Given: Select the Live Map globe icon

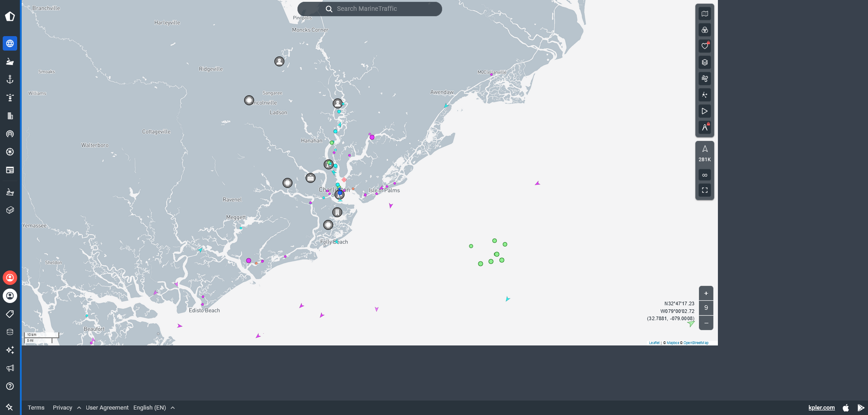Looking at the screenshot, I should [10, 43].
